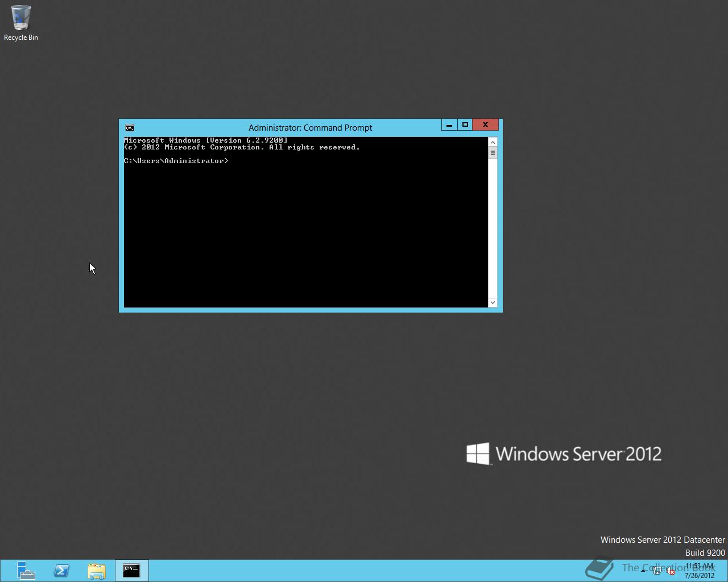Click the C:\Users\Administrator> prompt line

(176, 161)
